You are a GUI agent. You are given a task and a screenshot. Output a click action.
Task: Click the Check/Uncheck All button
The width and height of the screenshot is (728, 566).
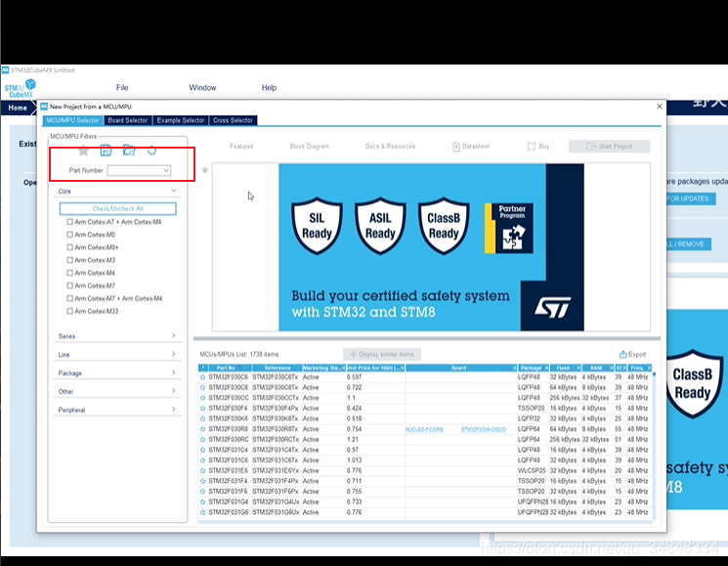(118, 208)
